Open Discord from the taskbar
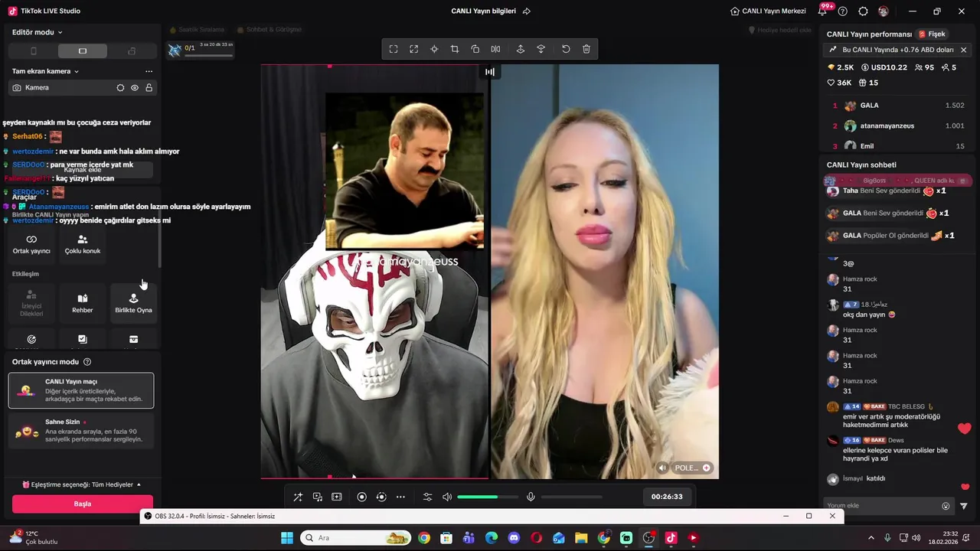This screenshot has width=980, height=551. click(514, 538)
